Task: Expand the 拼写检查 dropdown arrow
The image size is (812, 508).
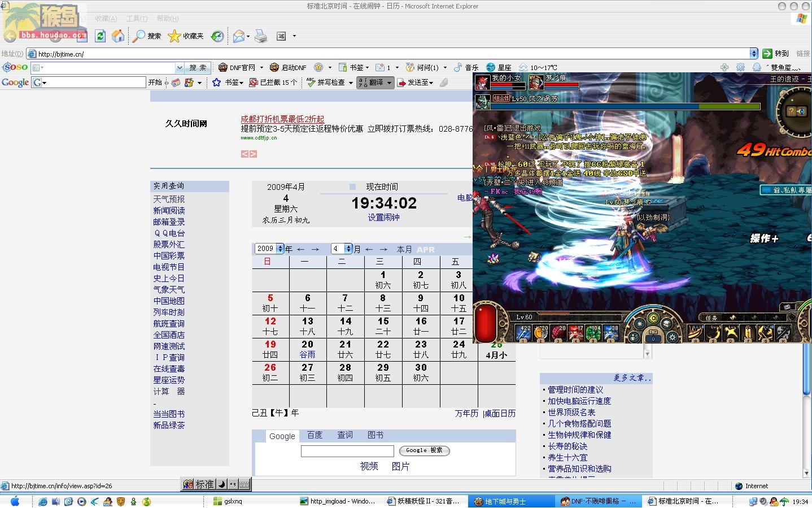Action: click(351, 83)
